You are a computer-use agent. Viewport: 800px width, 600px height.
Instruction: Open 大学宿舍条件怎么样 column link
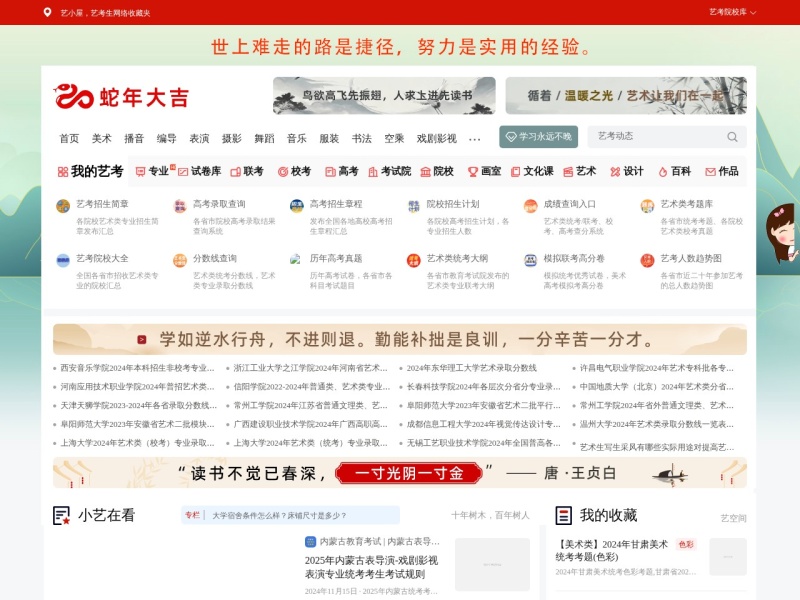[x=279, y=515]
